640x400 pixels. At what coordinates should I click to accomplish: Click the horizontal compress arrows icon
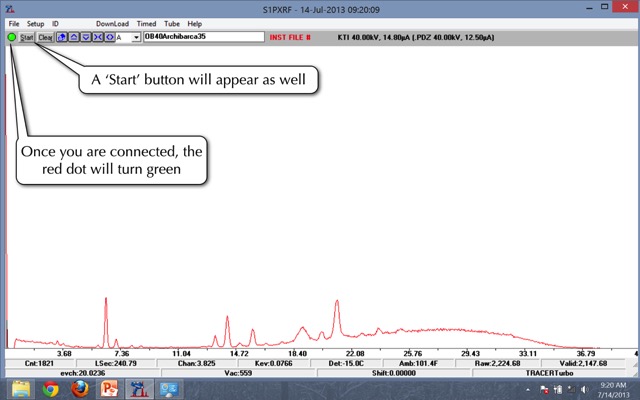coord(95,37)
